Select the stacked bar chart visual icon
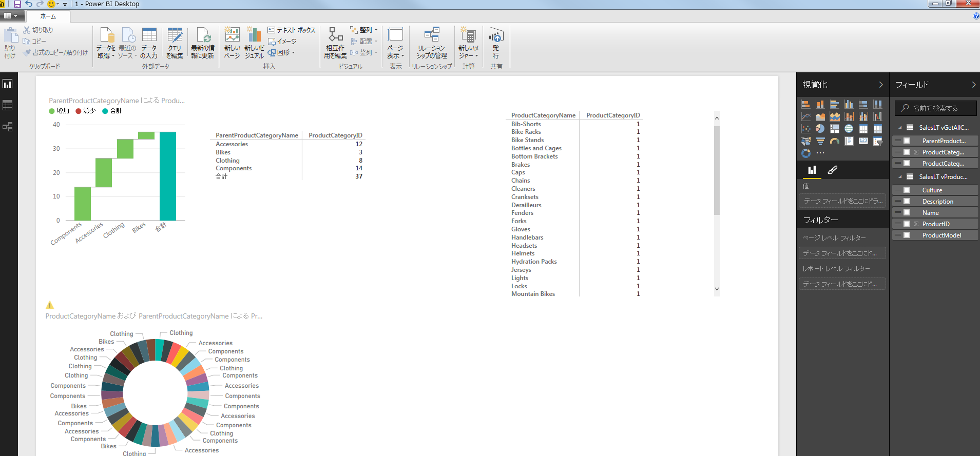Image resolution: width=980 pixels, height=456 pixels. (x=805, y=104)
